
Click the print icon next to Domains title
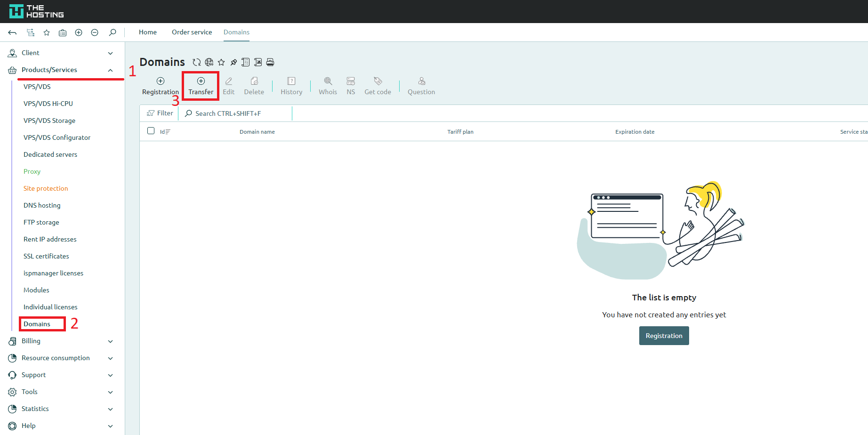point(270,62)
